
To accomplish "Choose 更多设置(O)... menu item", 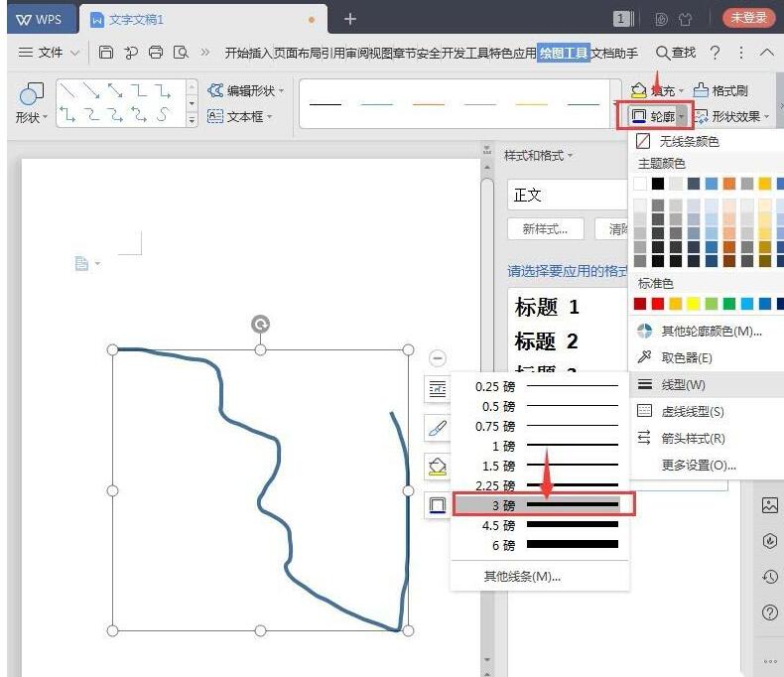I will 707,466.
